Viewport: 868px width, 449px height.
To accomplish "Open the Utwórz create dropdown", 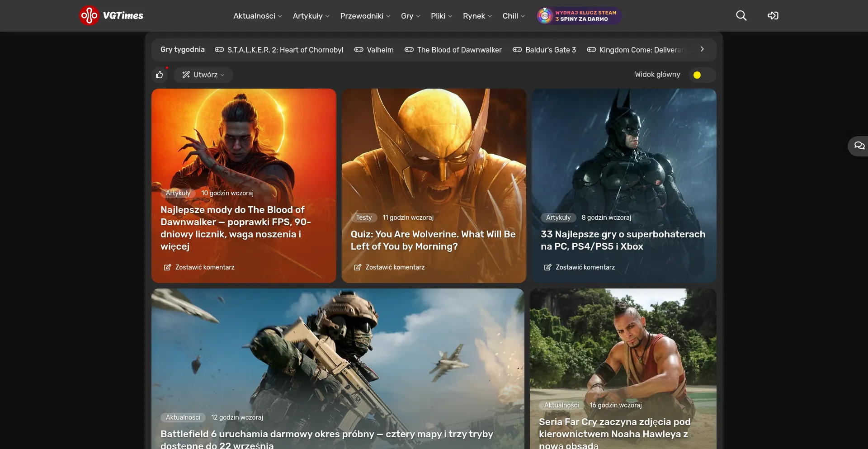I will point(203,75).
